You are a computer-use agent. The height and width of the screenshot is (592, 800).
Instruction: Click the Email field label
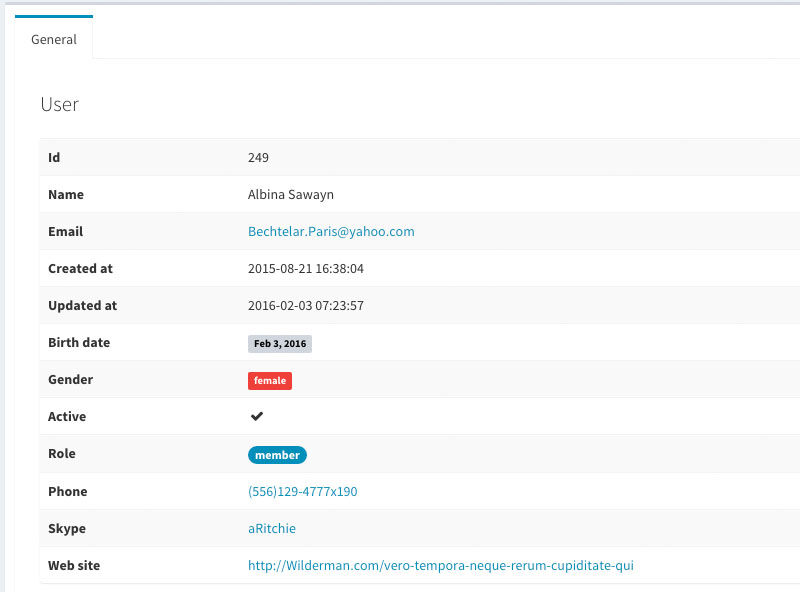coord(65,232)
